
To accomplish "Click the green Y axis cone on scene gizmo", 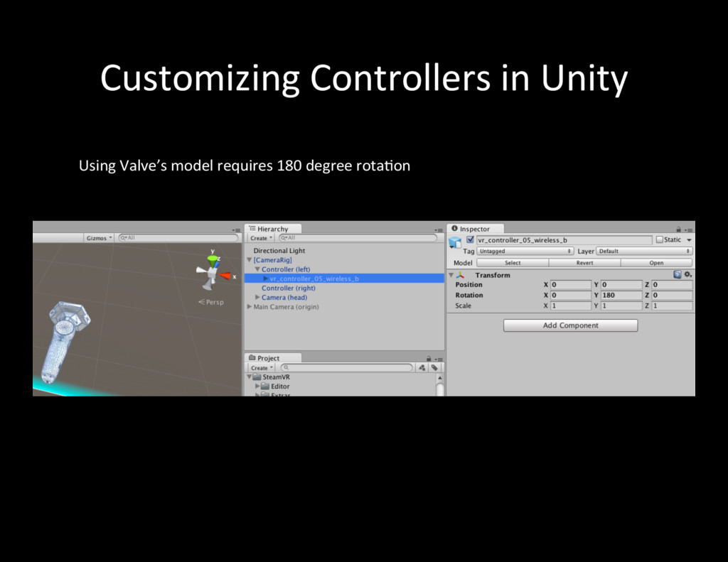I will pyautogui.click(x=213, y=262).
